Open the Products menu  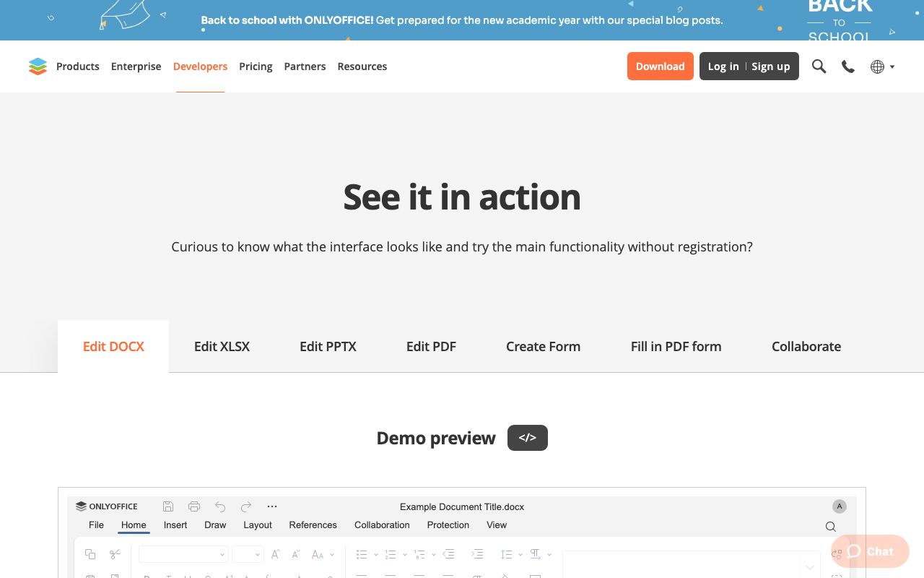[x=78, y=66]
